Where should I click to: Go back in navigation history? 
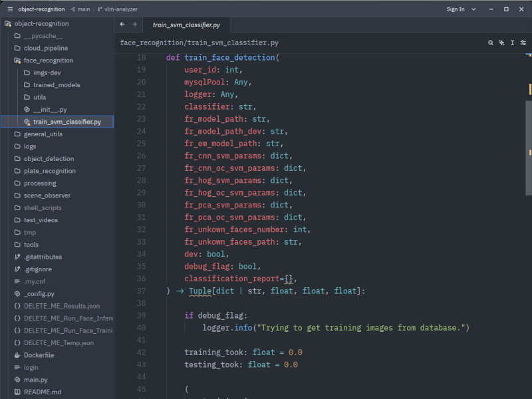pos(122,25)
